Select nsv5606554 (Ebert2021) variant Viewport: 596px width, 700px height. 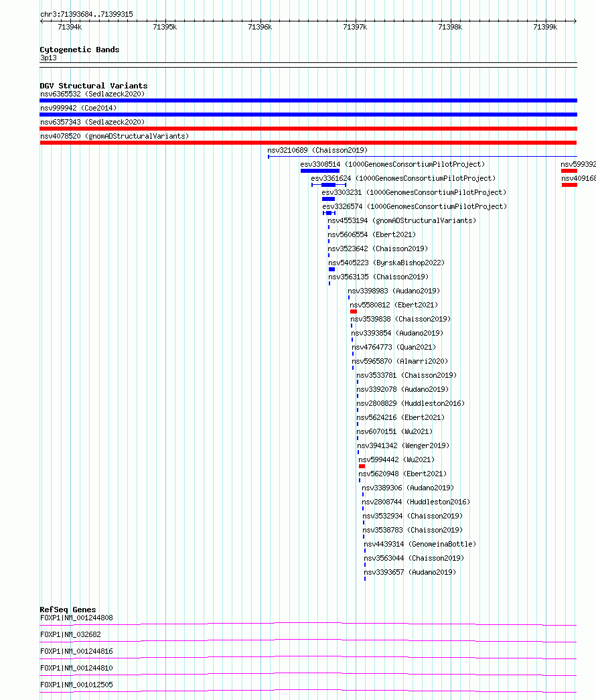tap(372, 235)
